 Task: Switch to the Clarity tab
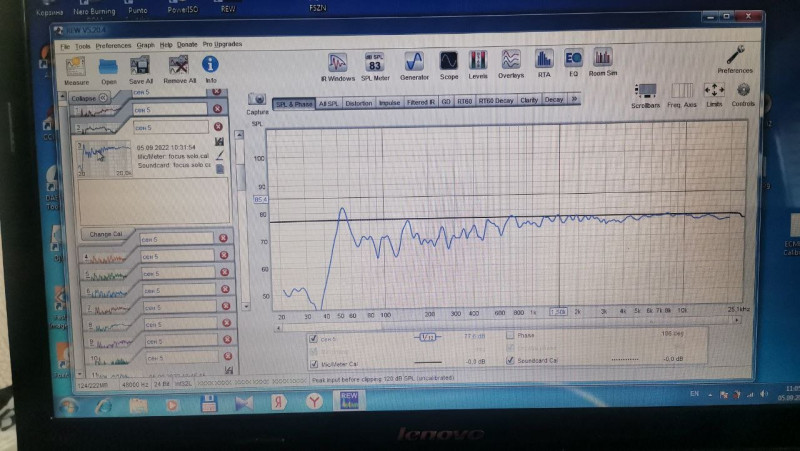(x=529, y=100)
